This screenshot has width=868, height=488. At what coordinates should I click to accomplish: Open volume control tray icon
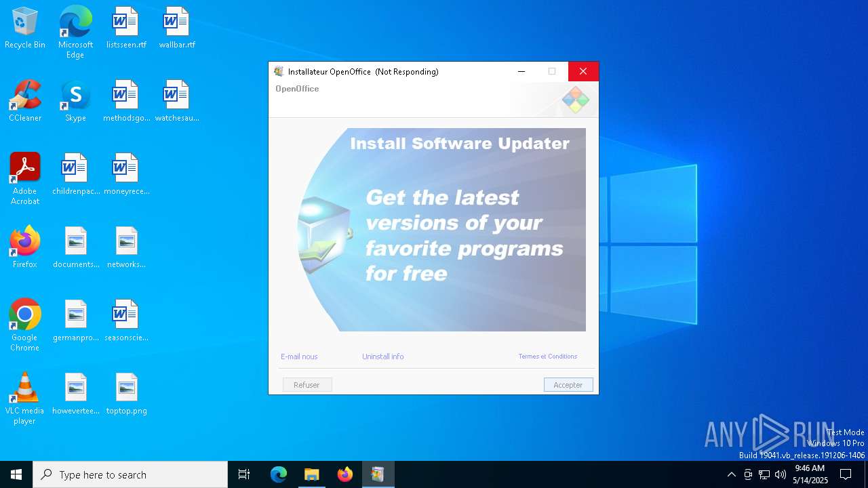781,474
